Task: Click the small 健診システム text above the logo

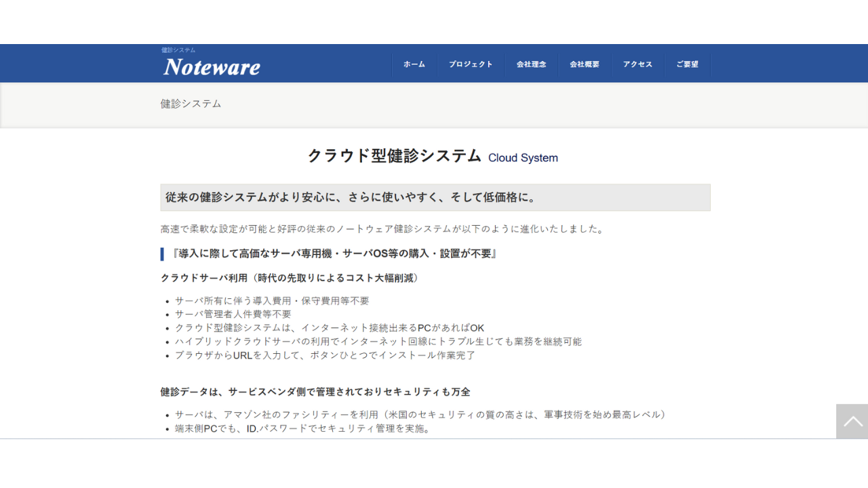Action: (178, 50)
